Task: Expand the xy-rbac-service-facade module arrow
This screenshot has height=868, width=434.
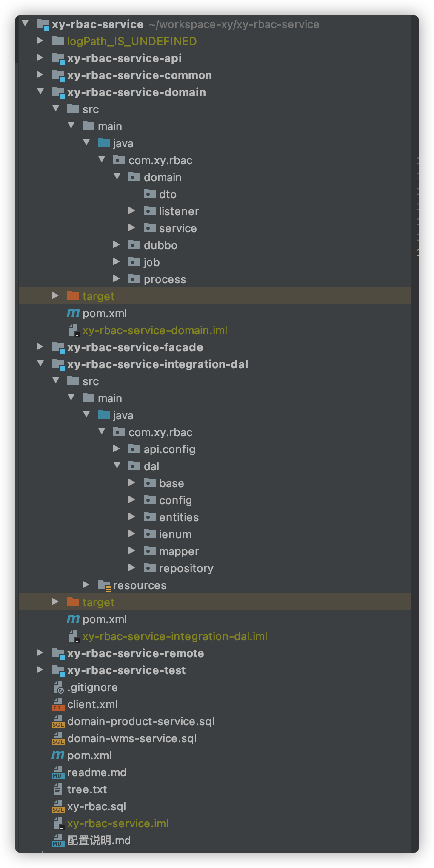Action: [40, 346]
